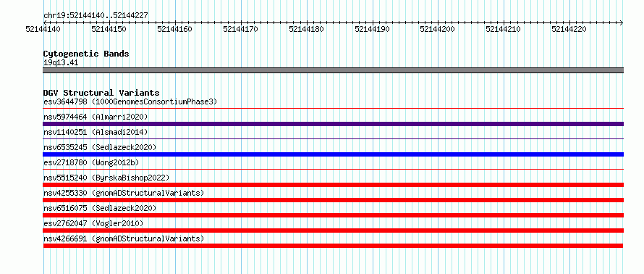Click blue bar for nsv6535245

pos(333,154)
